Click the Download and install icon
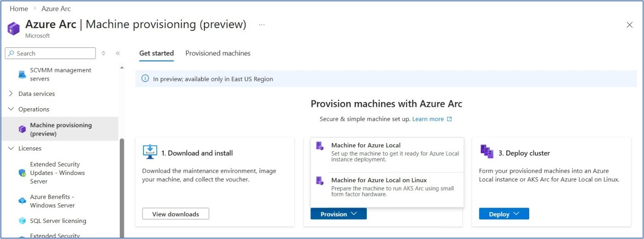Image resolution: width=644 pixels, height=239 pixels. [x=150, y=152]
